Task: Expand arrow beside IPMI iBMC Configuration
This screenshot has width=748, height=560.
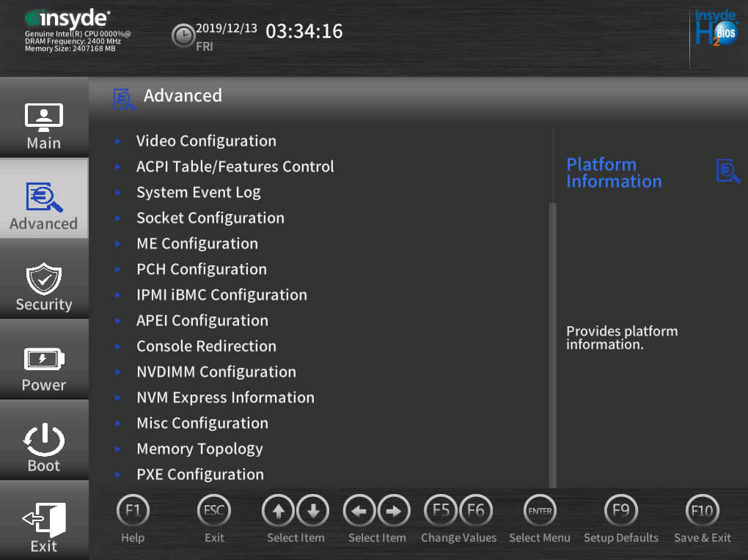Action: coord(118,295)
